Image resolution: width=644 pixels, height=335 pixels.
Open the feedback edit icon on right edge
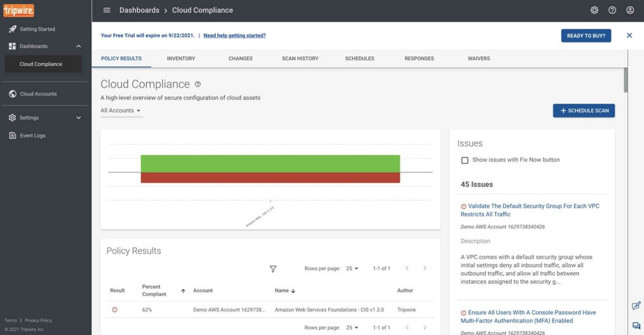point(636,305)
